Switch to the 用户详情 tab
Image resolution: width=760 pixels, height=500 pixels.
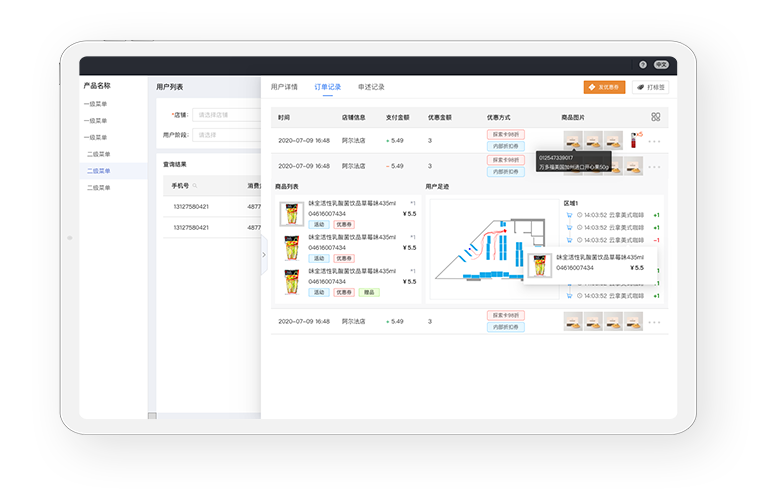coord(284,87)
